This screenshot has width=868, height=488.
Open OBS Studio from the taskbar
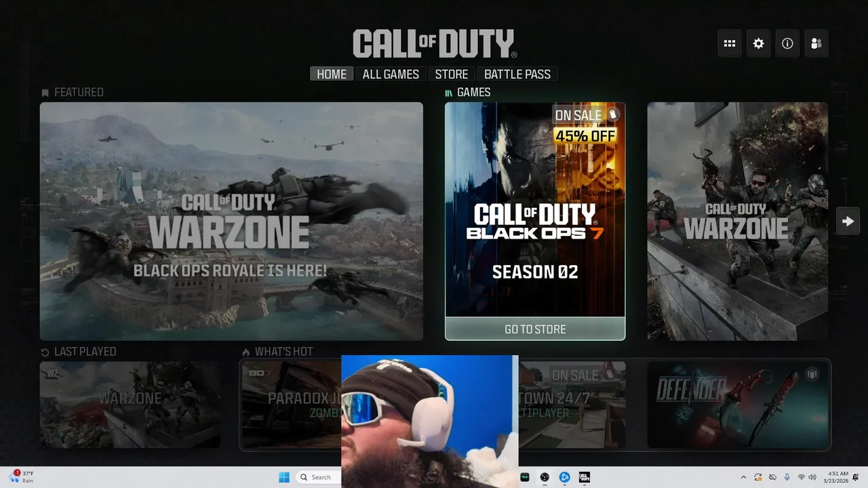point(545,477)
